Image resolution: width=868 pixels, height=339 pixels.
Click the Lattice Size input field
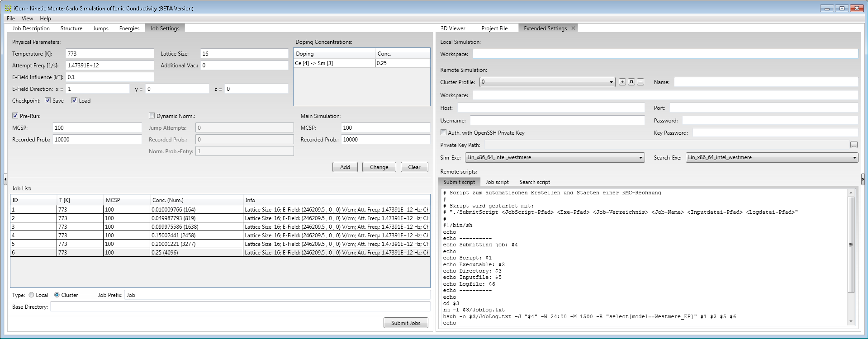(244, 53)
